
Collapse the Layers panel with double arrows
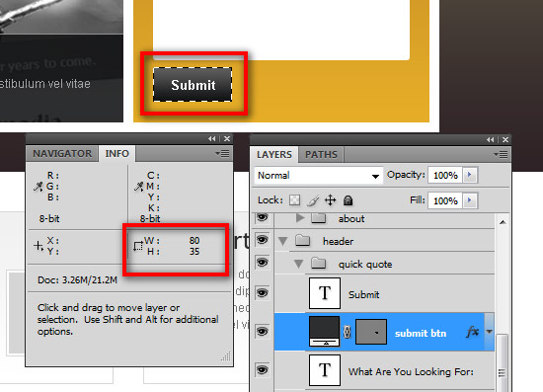coord(491,139)
